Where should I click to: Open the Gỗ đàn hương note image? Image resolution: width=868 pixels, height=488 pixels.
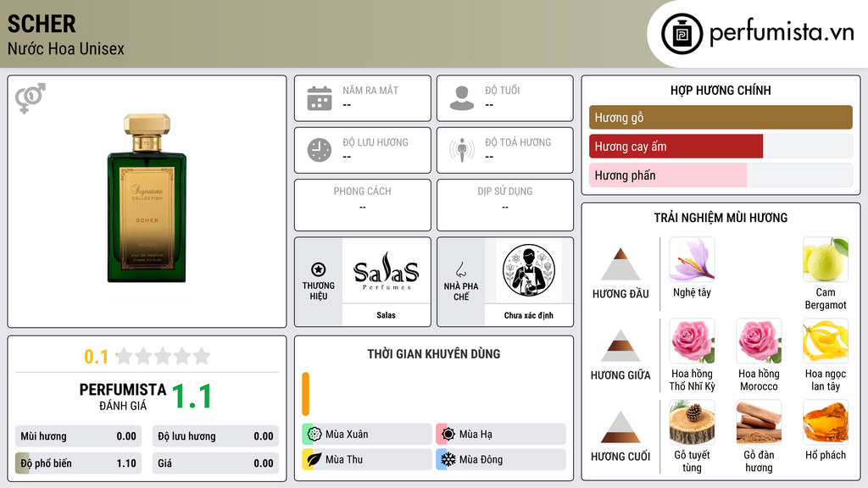[x=759, y=422]
